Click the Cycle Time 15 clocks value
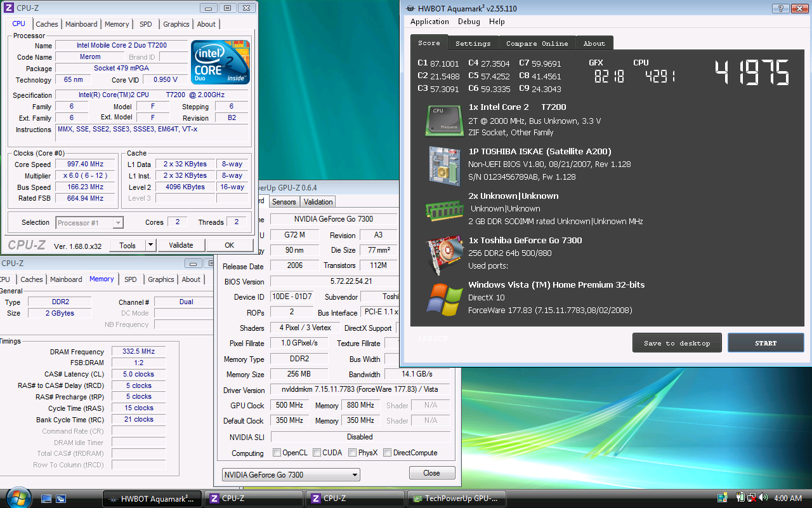This screenshot has height=508, width=812. pyautogui.click(x=138, y=408)
